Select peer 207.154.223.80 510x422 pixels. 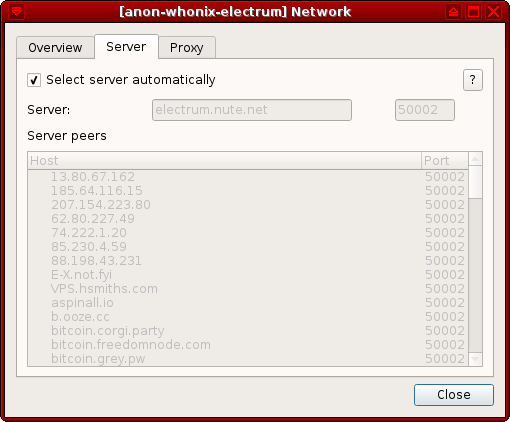(248, 205)
